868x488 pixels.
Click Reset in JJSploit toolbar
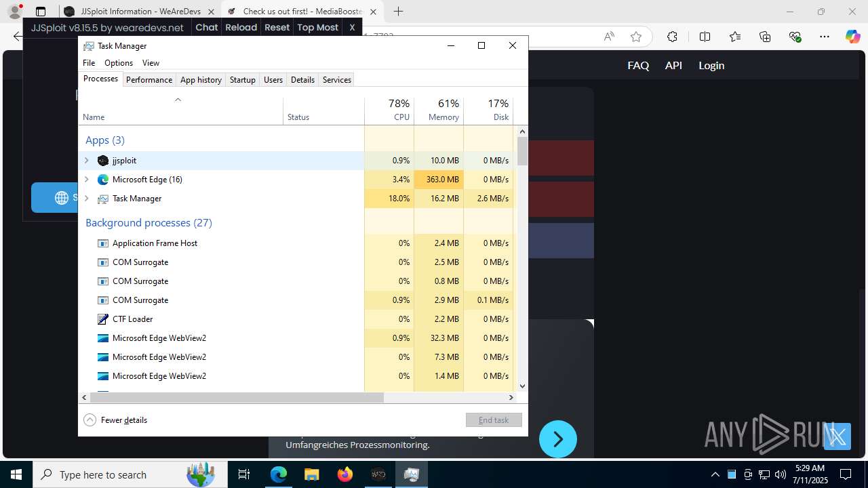click(277, 27)
